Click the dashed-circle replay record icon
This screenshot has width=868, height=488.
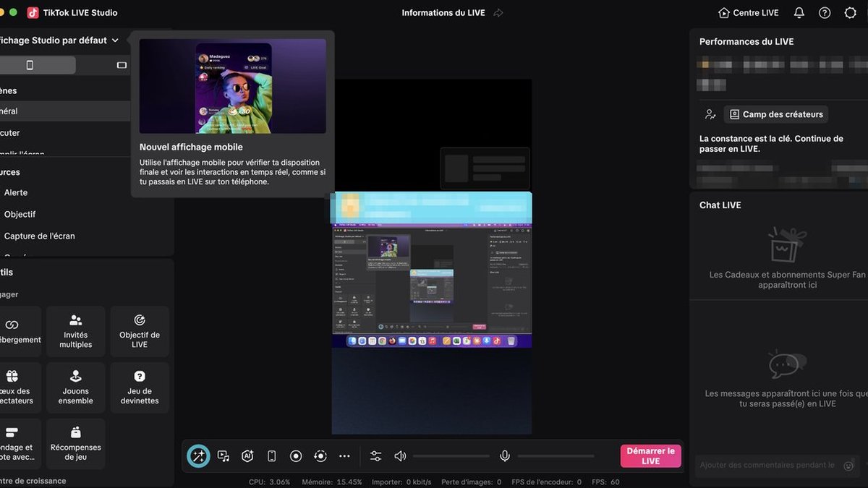(x=320, y=456)
